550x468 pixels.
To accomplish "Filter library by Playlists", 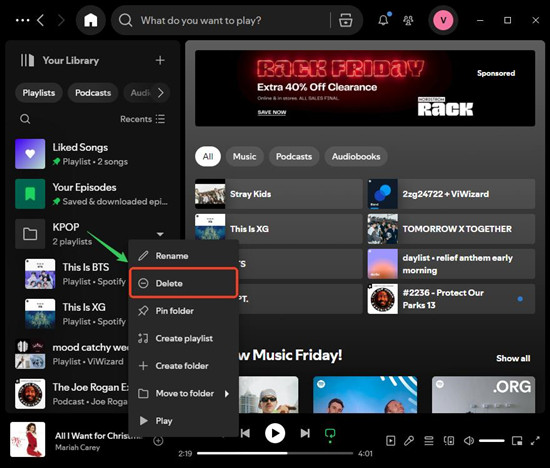I will [39, 93].
